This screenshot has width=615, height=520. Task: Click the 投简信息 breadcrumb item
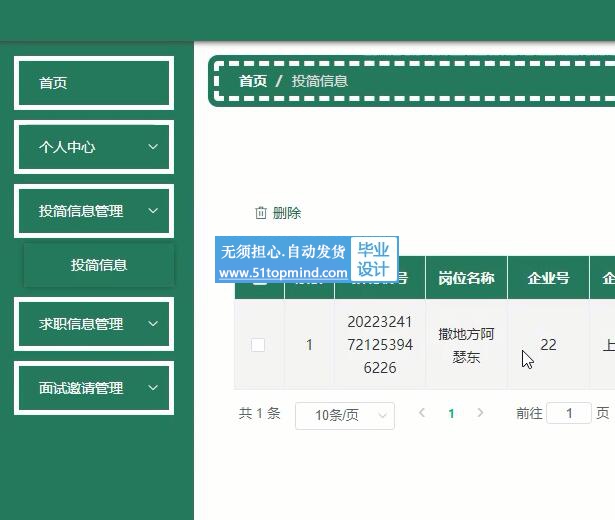[320, 81]
